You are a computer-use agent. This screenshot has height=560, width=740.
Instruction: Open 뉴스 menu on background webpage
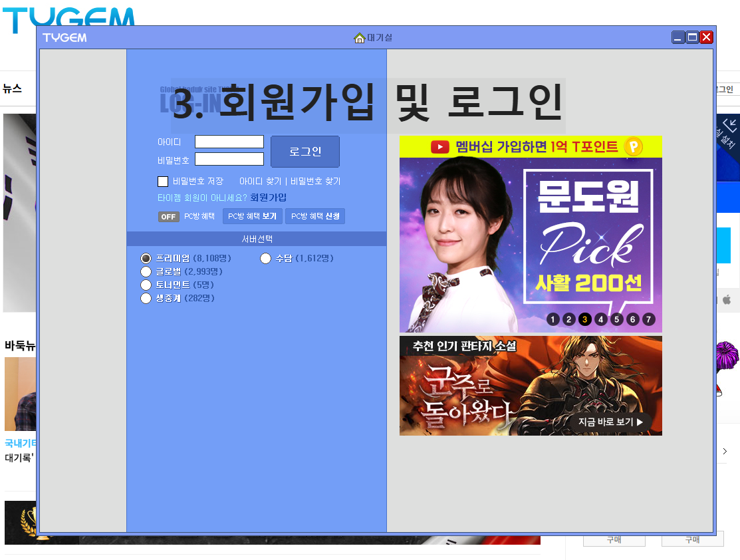tap(12, 88)
